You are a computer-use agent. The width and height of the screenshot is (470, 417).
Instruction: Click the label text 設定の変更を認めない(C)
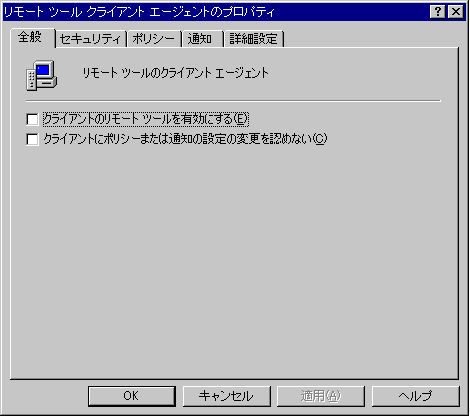(x=265, y=139)
